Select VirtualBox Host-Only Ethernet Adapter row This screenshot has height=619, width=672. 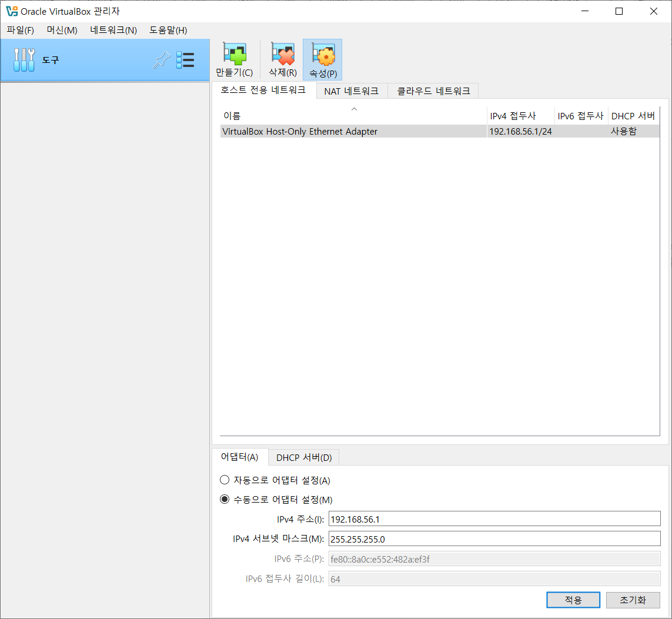[440, 131]
